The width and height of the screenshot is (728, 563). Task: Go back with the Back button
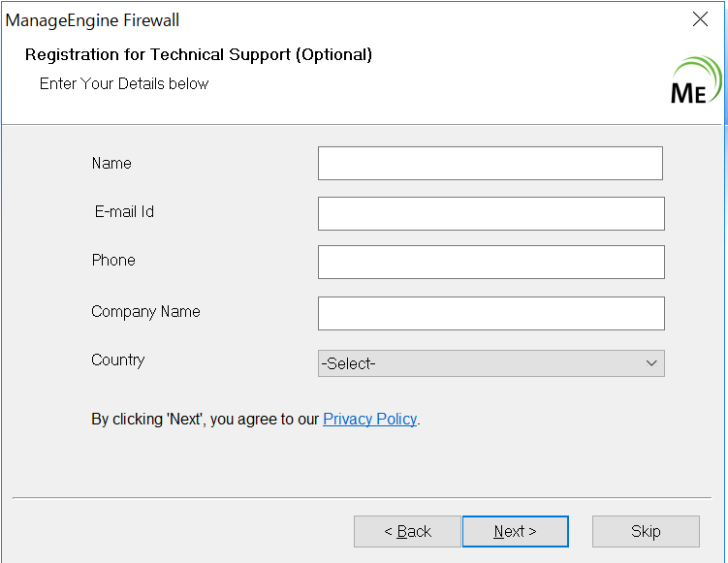[406, 531]
